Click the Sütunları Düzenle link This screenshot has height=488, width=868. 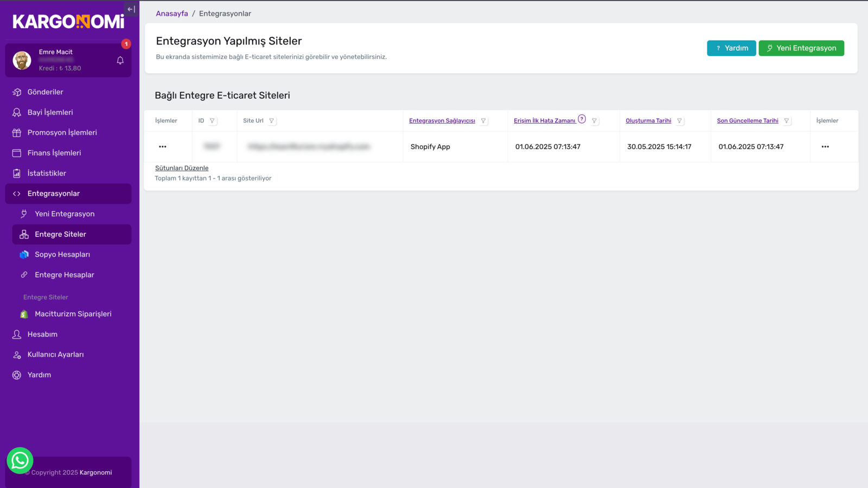coord(182,168)
